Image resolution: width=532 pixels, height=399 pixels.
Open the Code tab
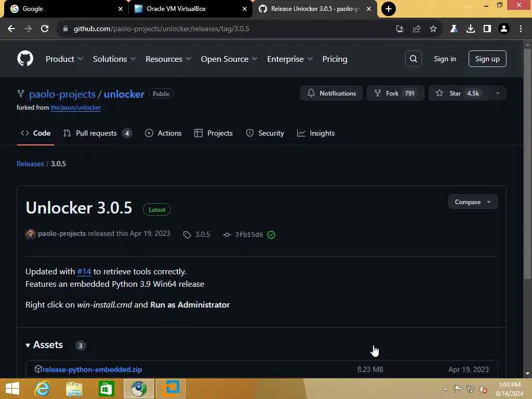(36, 133)
